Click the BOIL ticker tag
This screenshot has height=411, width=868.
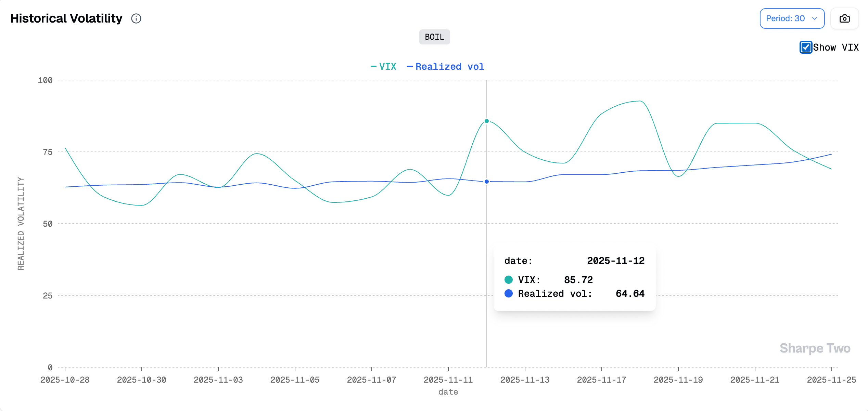coord(434,37)
